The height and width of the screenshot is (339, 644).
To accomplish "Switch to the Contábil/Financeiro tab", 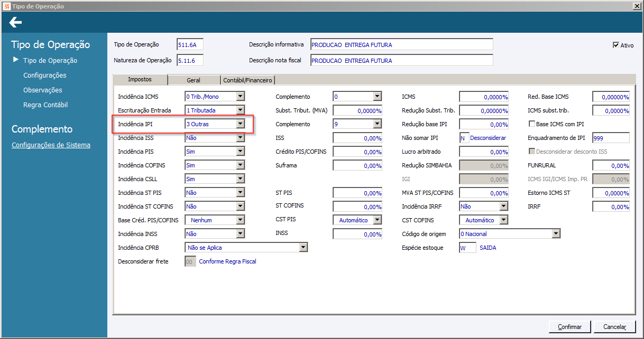I will click(247, 80).
